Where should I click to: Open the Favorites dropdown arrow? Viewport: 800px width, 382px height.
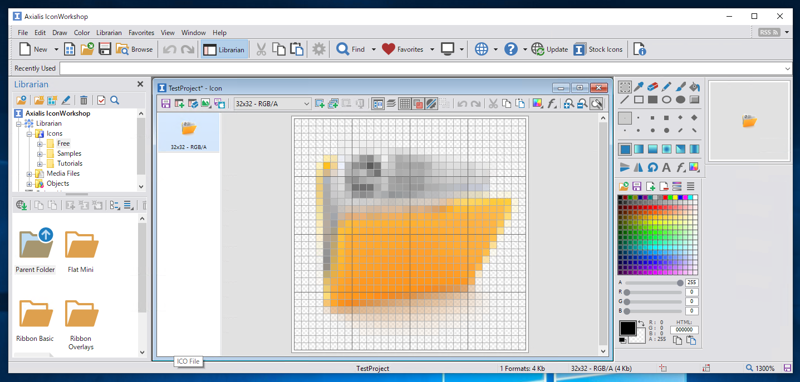coord(432,49)
